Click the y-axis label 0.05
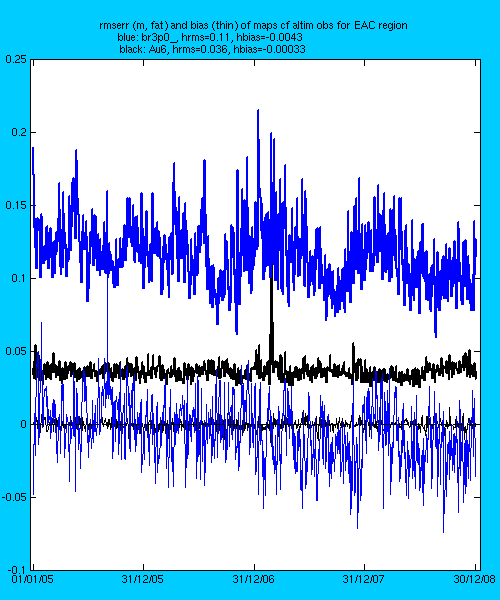Image resolution: width=500 pixels, height=600 pixels. pos(16,351)
